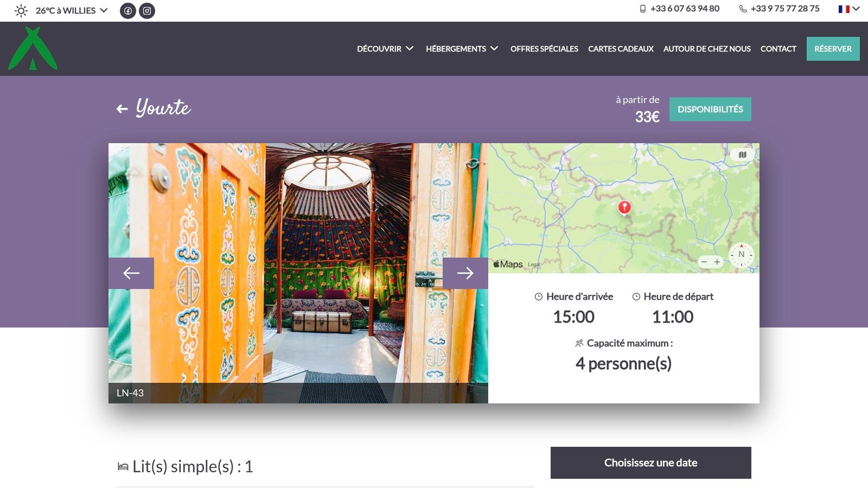Open CARTES CADEAUX page
The image size is (868, 488).
[x=621, y=49]
